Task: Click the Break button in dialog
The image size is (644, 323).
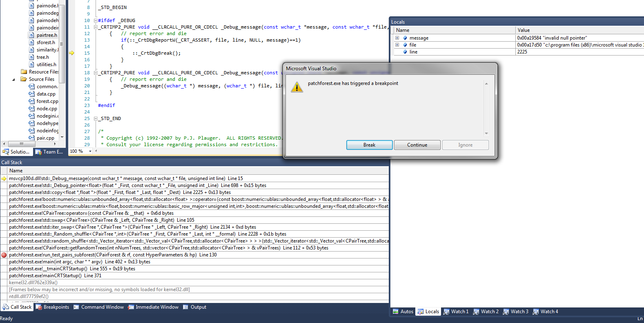Action: click(x=369, y=145)
